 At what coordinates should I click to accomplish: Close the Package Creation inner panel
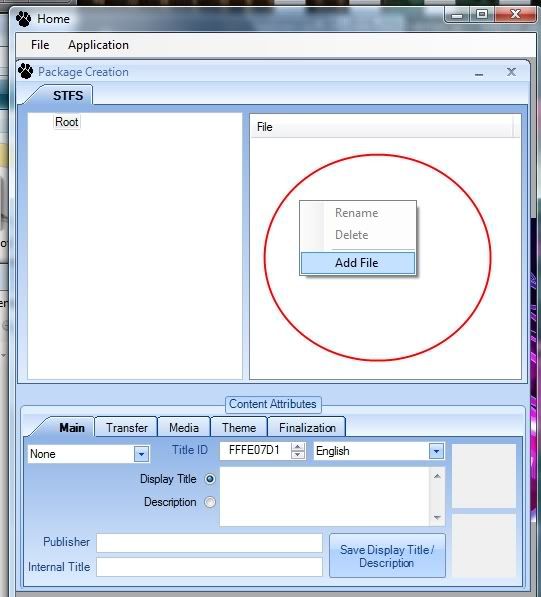[x=511, y=72]
